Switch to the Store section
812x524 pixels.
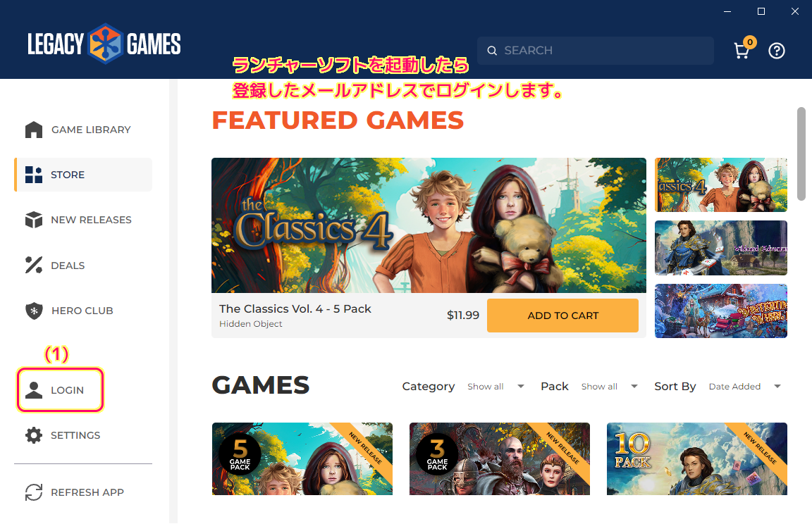pyautogui.click(x=83, y=175)
